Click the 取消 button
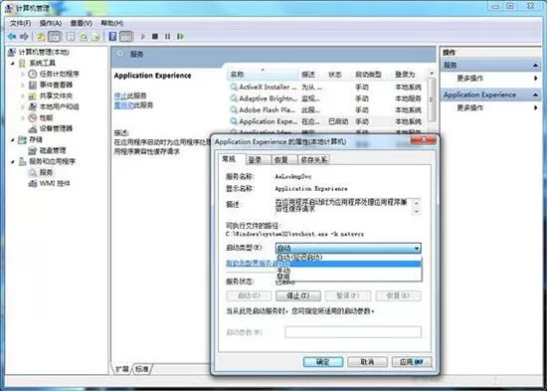Viewport: 548px width, 392px height. pyautogui.click(x=367, y=362)
